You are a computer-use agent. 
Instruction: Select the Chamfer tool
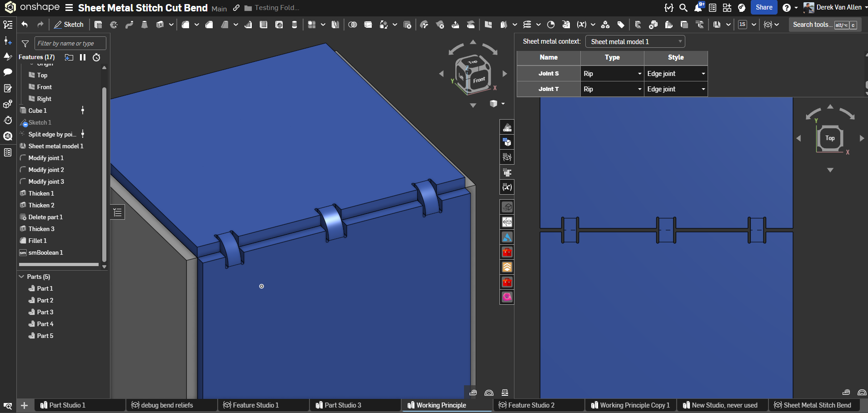tap(209, 25)
